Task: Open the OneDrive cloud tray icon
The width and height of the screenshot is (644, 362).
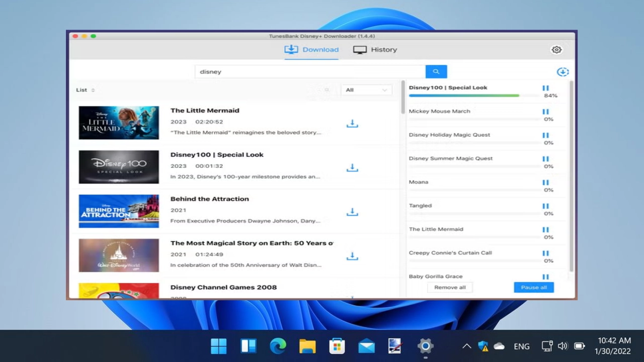Action: click(499, 346)
